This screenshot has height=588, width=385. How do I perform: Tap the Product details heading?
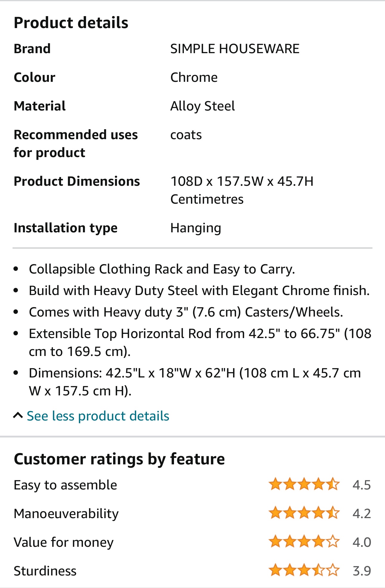click(x=71, y=23)
